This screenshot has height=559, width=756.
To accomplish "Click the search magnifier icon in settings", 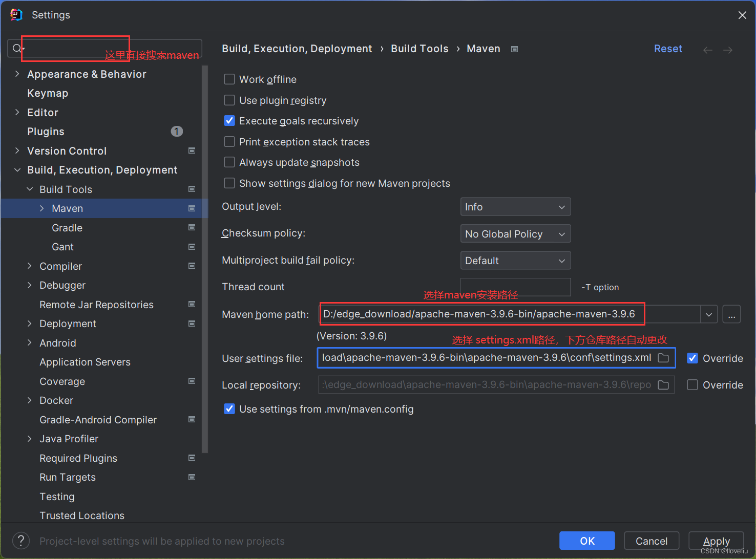I will tap(17, 49).
